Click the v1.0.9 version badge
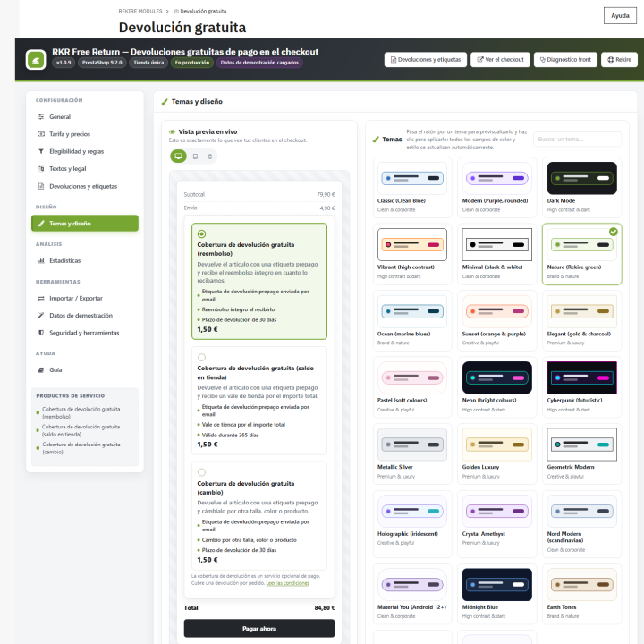Viewport: 644px width, 644px height. (x=64, y=63)
